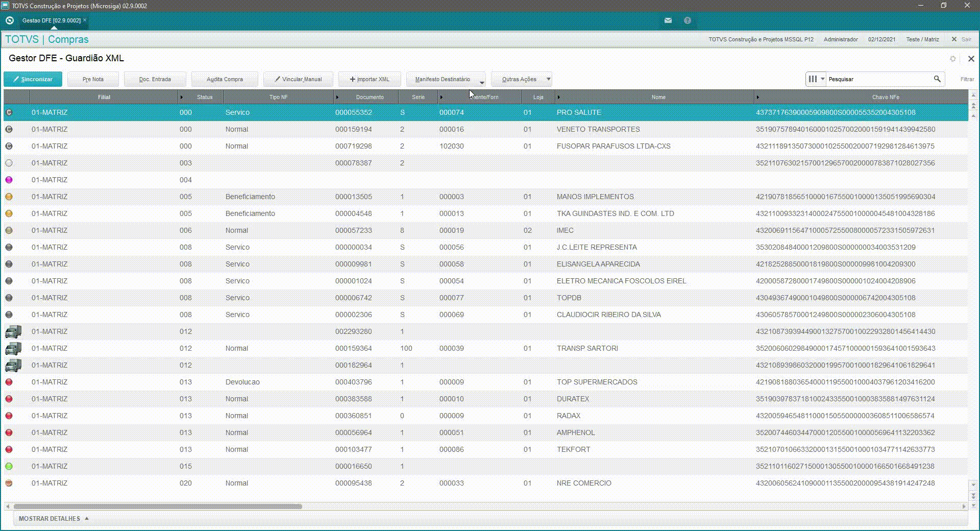Click the arrow before the Chave NFe column header
This screenshot has width=980, height=531.
pyautogui.click(x=758, y=97)
